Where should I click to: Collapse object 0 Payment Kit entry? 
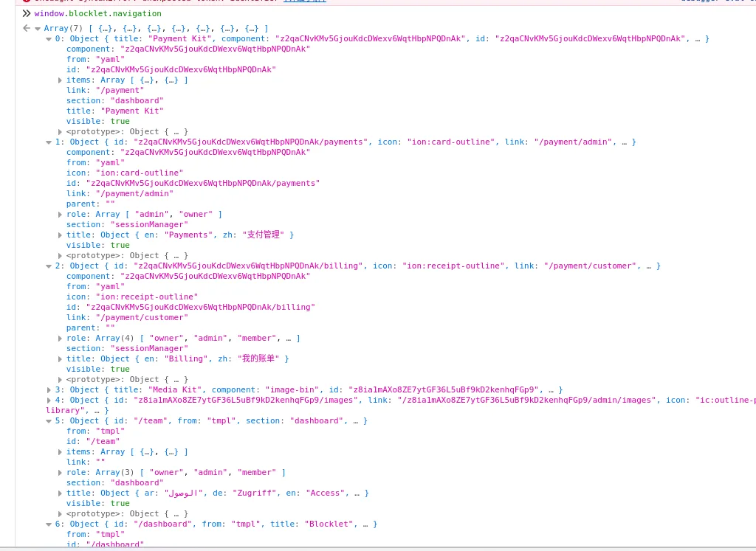[49, 39]
